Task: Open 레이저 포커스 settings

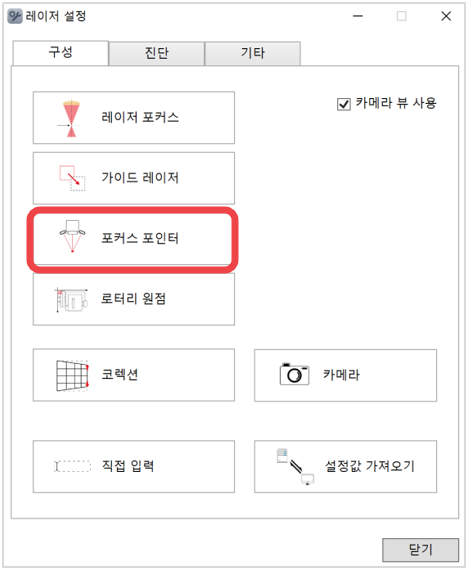Action: coord(134,118)
